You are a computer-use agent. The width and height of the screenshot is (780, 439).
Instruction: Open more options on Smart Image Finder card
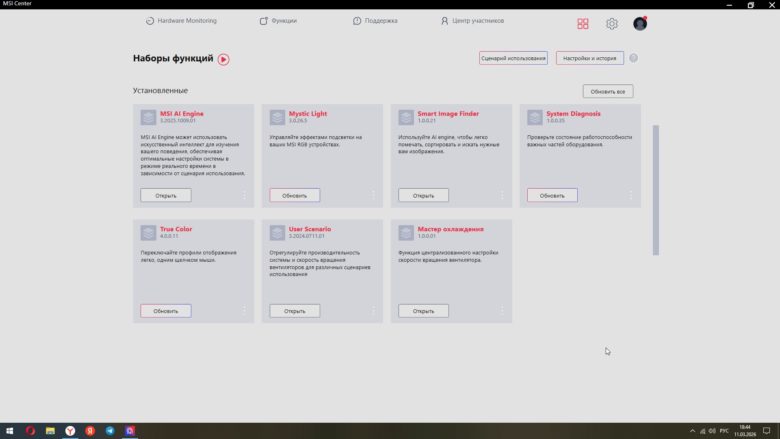502,195
